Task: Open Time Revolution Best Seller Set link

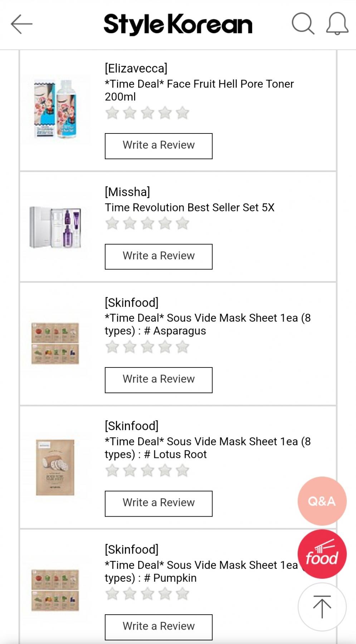Action: [x=189, y=208]
